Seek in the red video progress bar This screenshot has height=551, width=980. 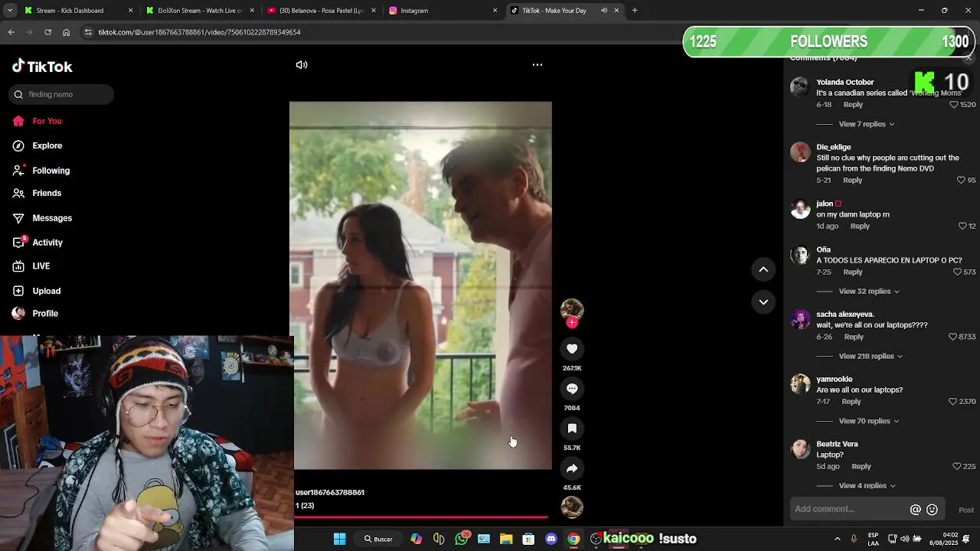pos(421,517)
